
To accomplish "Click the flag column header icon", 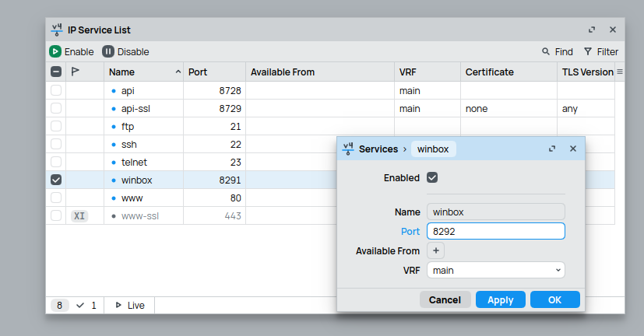I will point(75,72).
